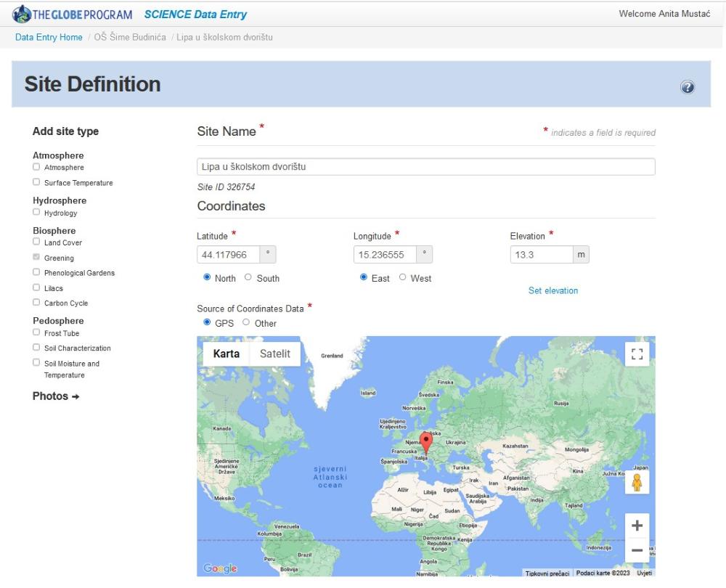Choose West for longitude direction
Screen dimensions: 726x588
pyautogui.click(x=403, y=277)
